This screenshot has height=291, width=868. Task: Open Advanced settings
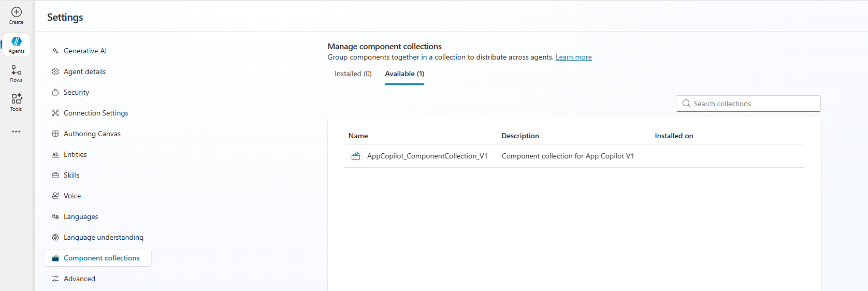[x=79, y=279]
